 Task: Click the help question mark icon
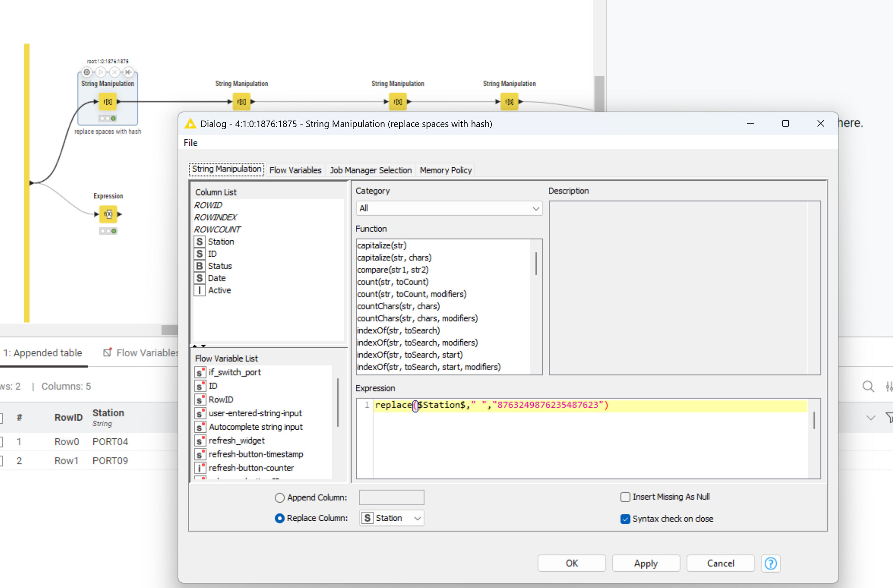771,563
